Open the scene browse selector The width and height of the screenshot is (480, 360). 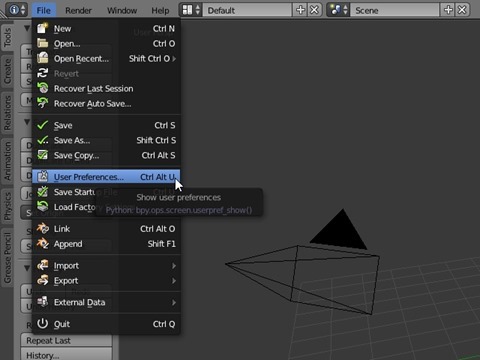338,10
